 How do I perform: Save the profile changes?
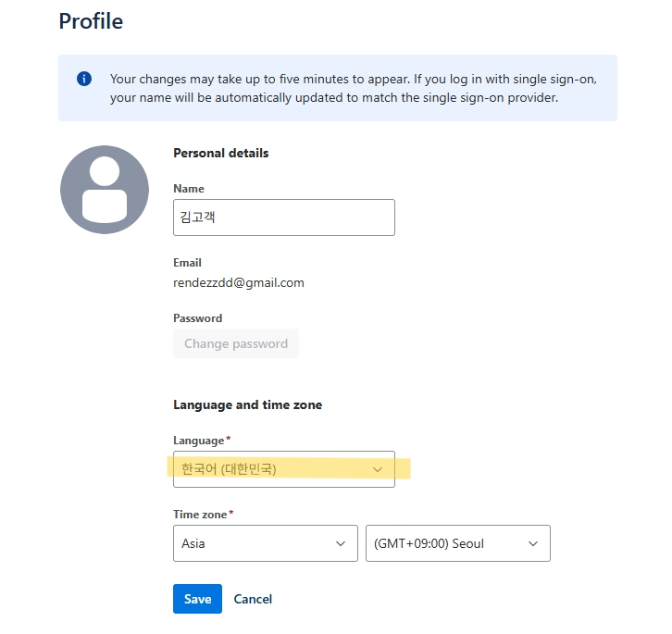click(x=197, y=599)
